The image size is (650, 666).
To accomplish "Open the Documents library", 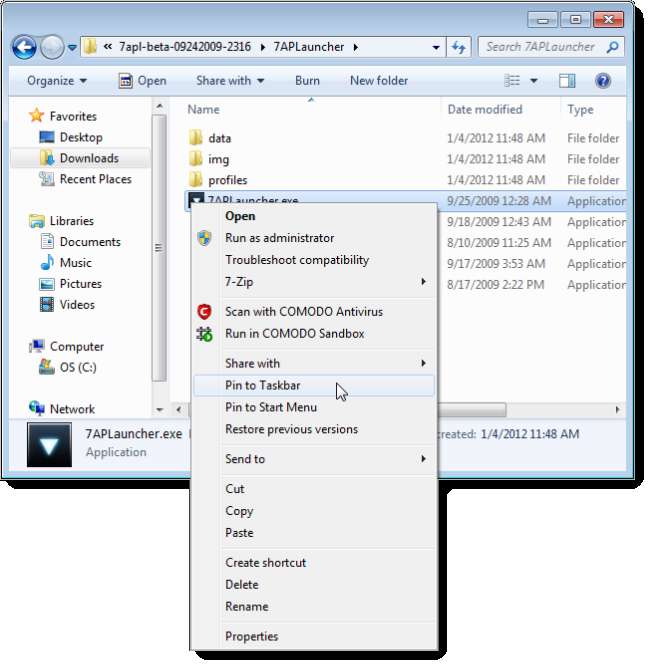I will (x=90, y=242).
